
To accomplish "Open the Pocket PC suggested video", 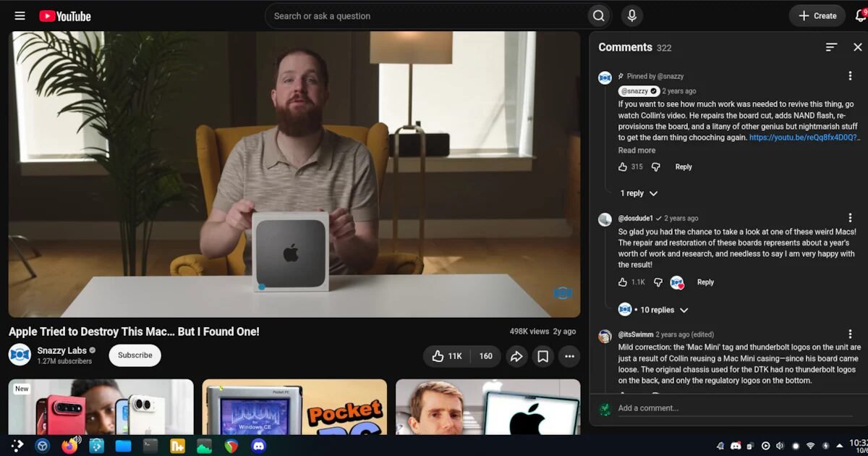I will tap(294, 407).
